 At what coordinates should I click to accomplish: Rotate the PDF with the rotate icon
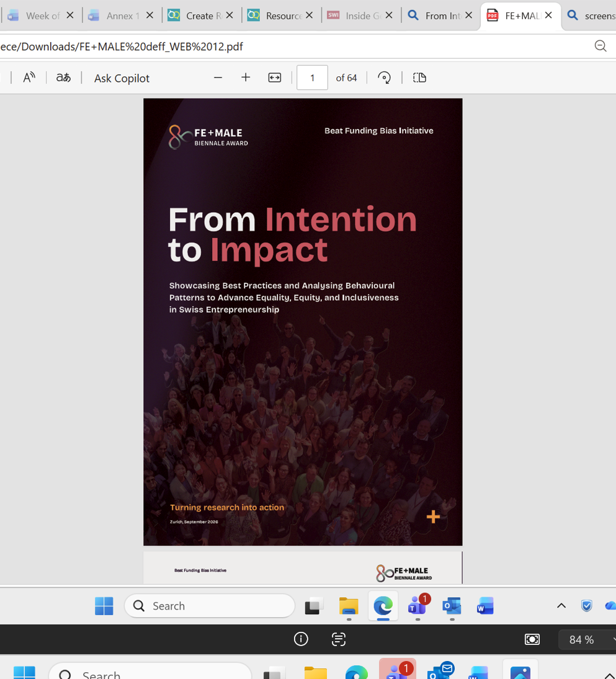pyautogui.click(x=384, y=78)
